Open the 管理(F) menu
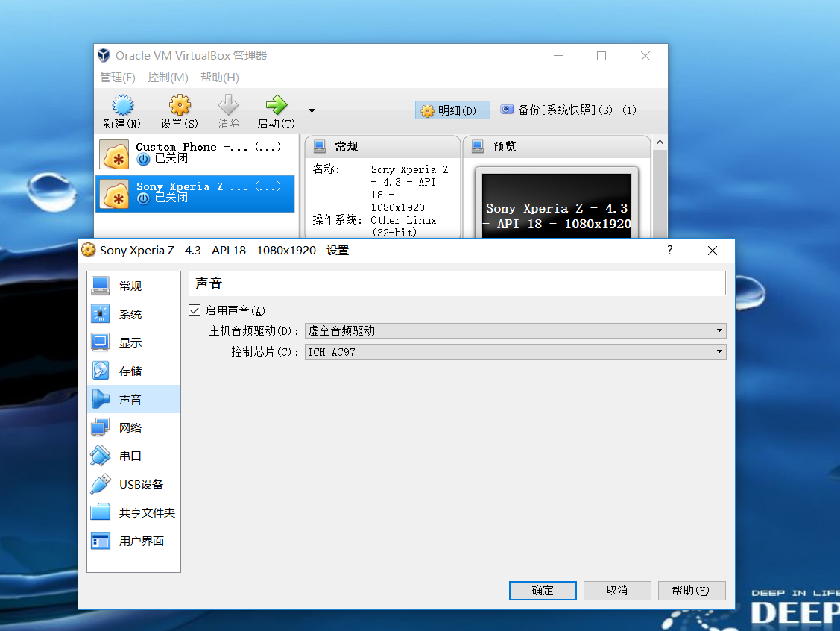This screenshot has width=840, height=631. (117, 78)
